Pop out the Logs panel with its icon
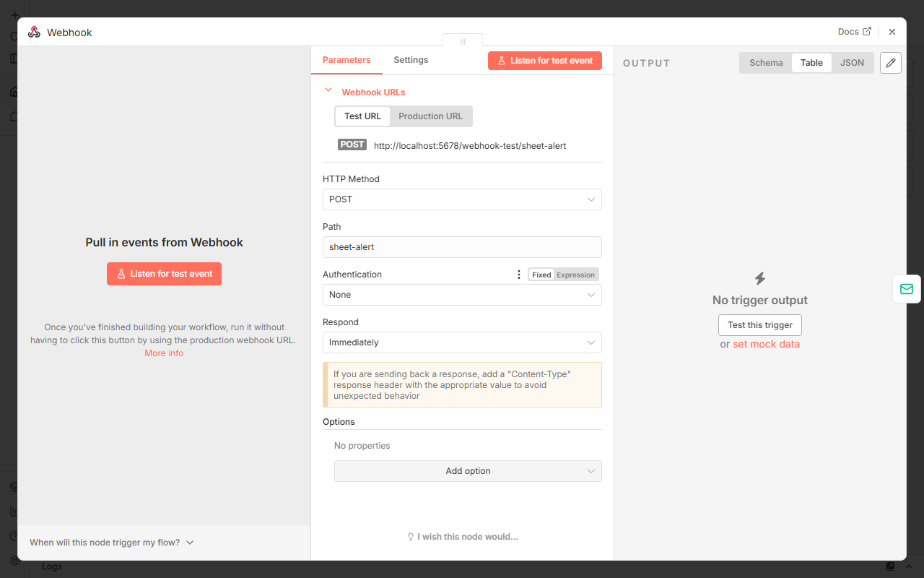The width and height of the screenshot is (924, 578). point(890,566)
